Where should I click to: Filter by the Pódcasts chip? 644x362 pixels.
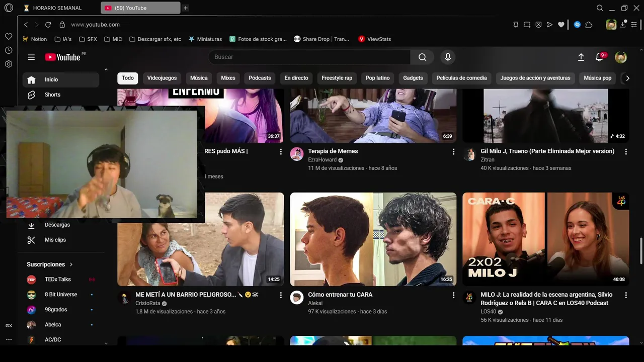click(x=260, y=78)
